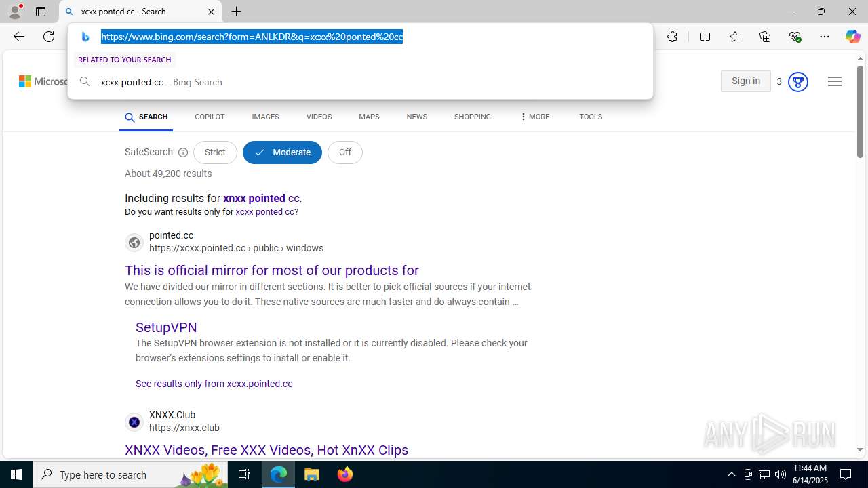Open Settings and more ellipsis menu
The height and width of the screenshot is (488, 868).
click(825, 37)
